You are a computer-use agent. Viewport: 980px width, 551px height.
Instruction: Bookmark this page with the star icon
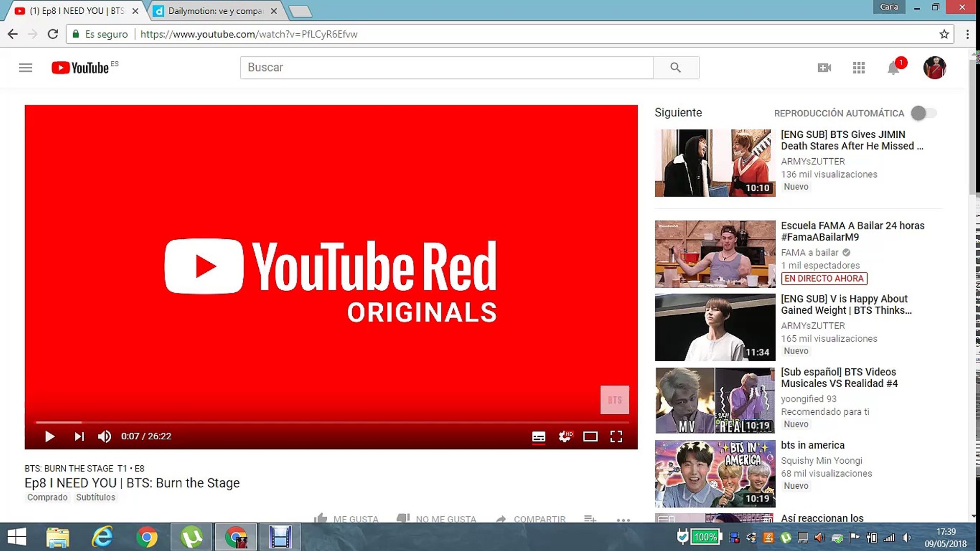coord(944,34)
